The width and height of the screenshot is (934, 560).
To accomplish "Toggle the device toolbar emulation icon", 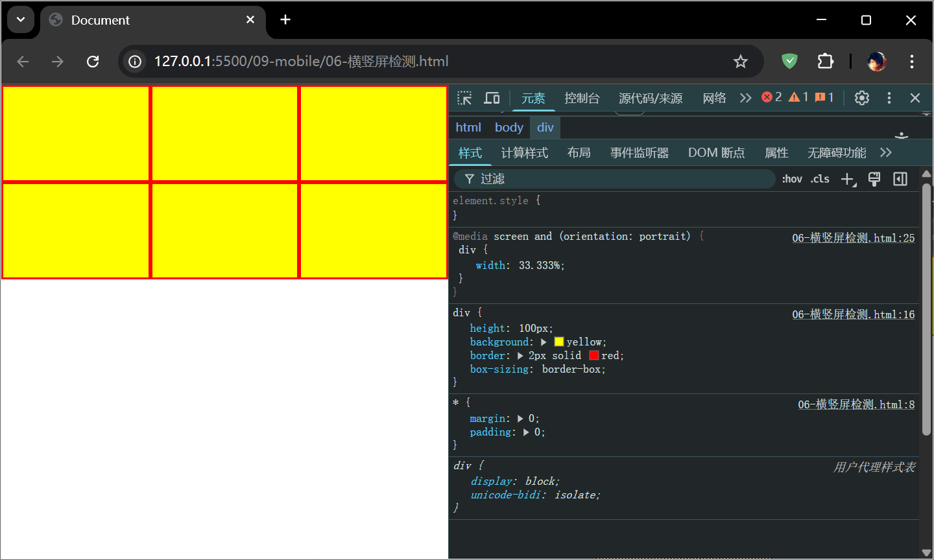I will click(x=492, y=98).
